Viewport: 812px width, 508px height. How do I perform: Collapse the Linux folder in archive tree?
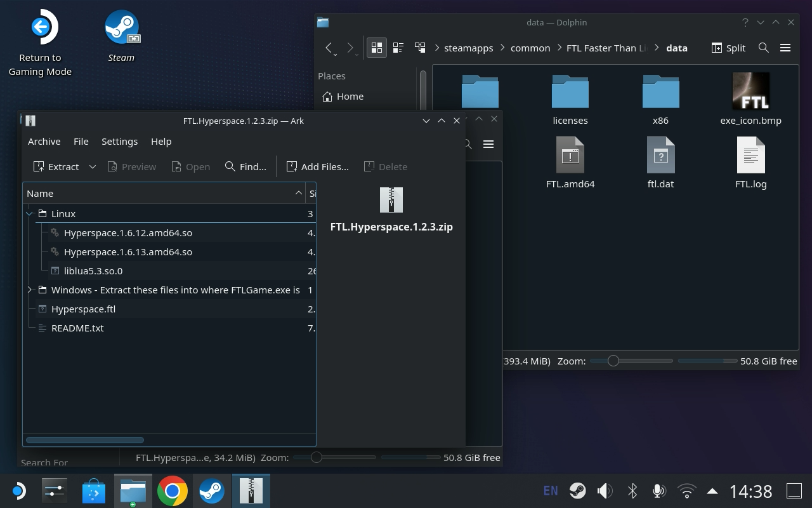click(x=29, y=214)
